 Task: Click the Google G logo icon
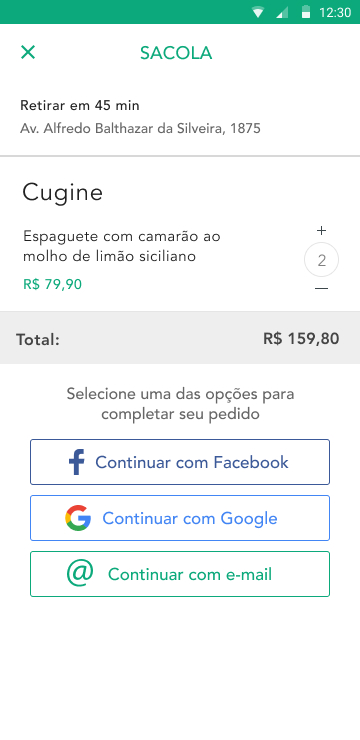[78, 518]
